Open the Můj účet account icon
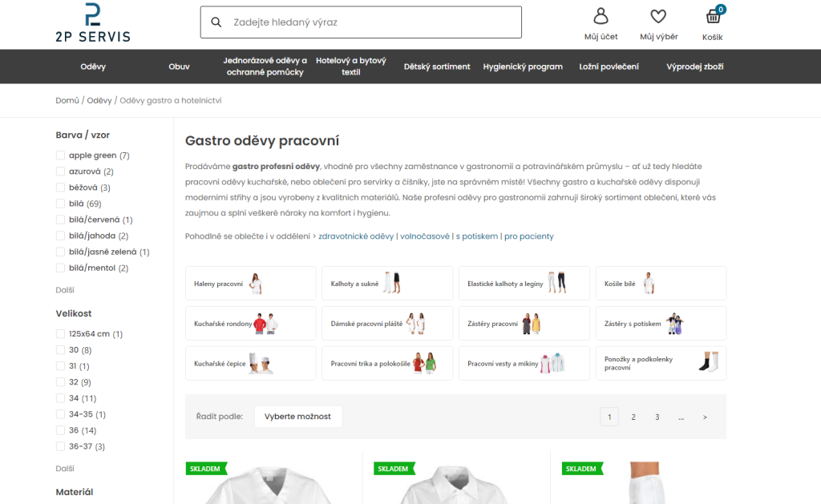 click(x=601, y=16)
